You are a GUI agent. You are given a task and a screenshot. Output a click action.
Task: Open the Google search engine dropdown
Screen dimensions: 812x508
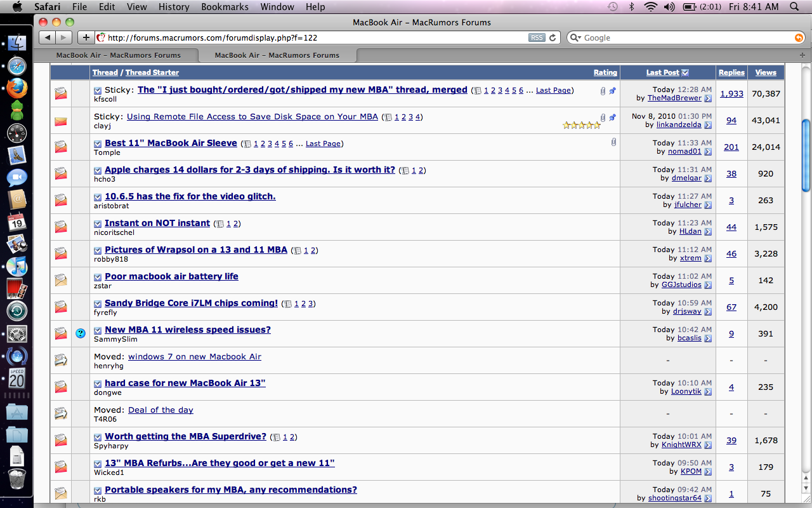pos(576,38)
